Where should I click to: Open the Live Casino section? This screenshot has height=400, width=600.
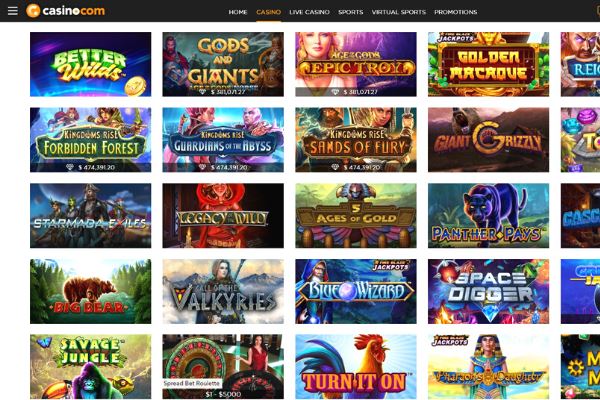[309, 12]
